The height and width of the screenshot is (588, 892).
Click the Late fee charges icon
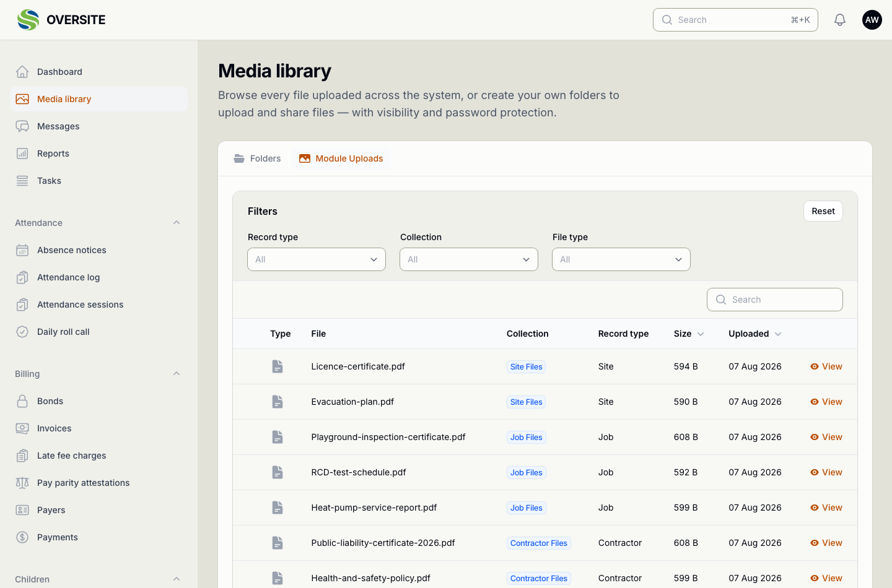[22, 456]
